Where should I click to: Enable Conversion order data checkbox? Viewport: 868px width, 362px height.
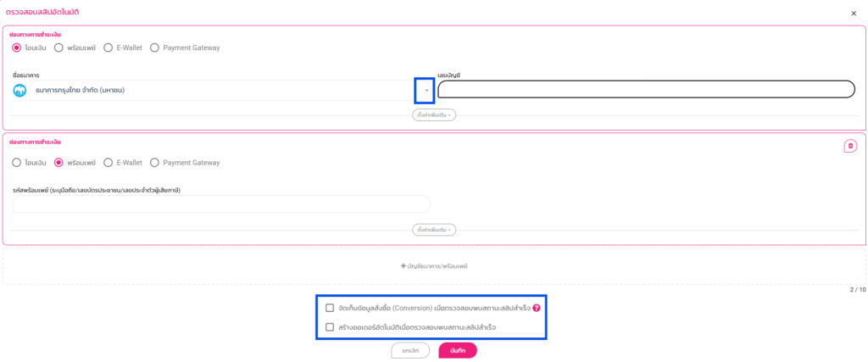pyautogui.click(x=330, y=308)
